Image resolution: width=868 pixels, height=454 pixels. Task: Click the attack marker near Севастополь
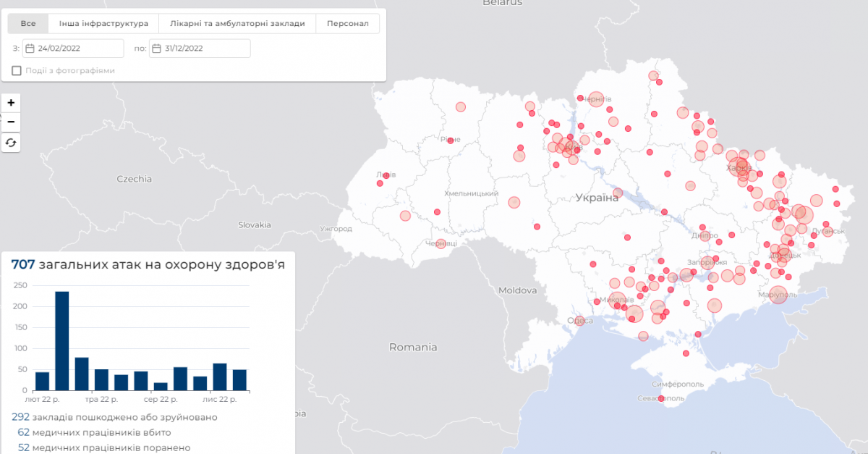[661, 398]
